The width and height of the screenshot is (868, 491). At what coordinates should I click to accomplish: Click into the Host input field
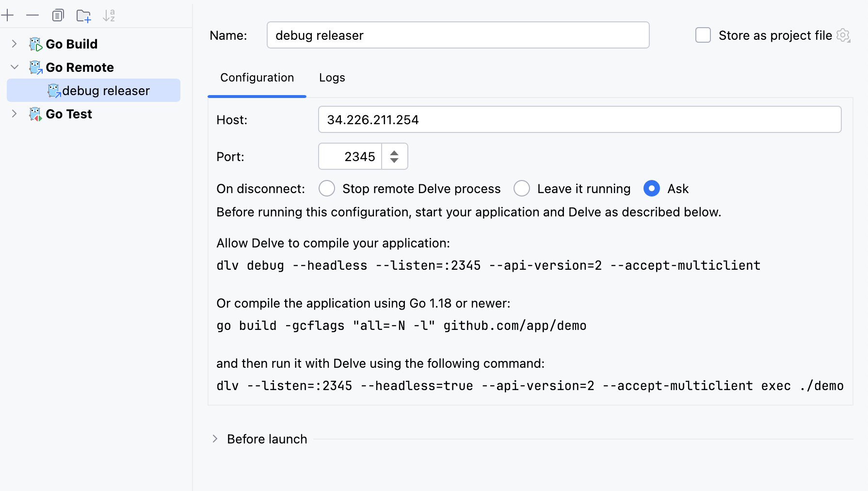pyautogui.click(x=579, y=119)
